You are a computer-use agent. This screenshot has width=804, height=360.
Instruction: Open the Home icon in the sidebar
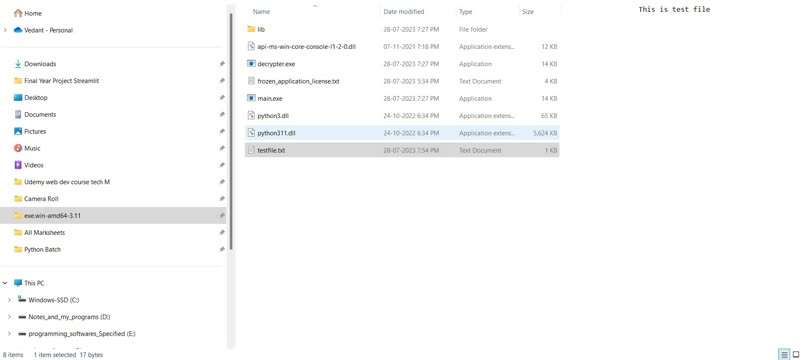(18, 13)
